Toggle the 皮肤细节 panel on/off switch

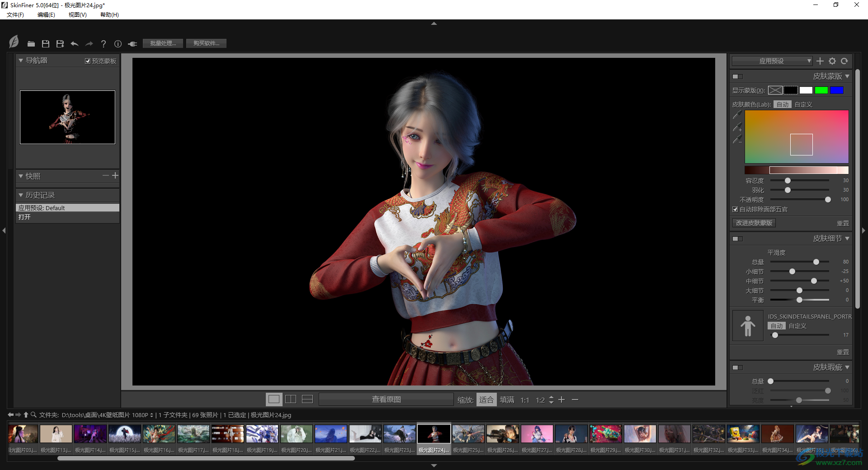(x=738, y=239)
